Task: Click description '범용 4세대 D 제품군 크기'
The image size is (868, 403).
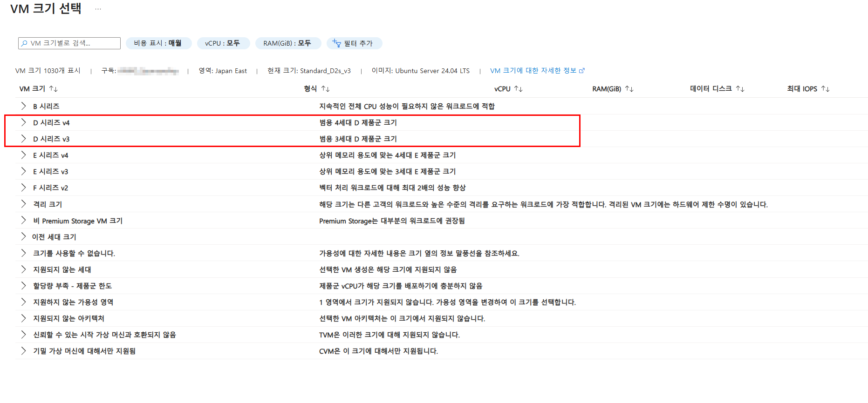Action: coord(358,122)
